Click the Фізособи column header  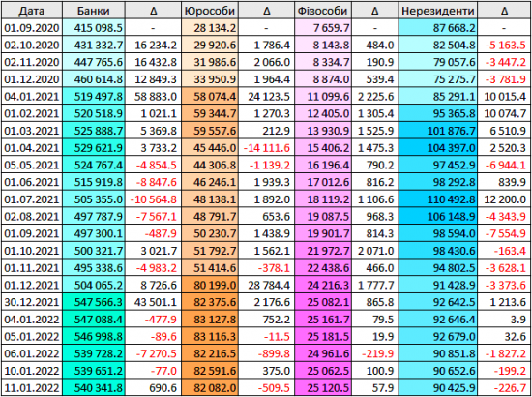(322, 11)
